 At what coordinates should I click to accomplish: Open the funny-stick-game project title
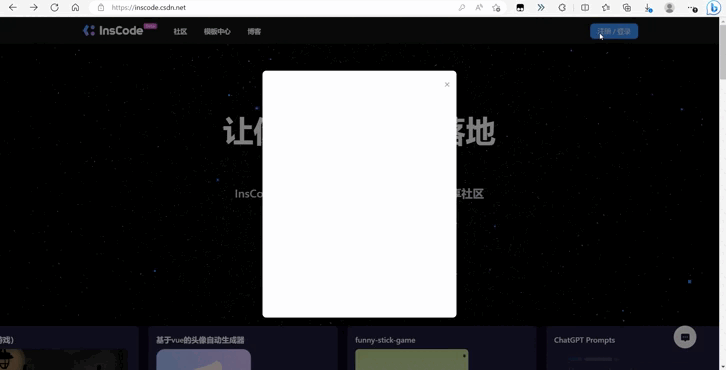[x=385, y=340]
